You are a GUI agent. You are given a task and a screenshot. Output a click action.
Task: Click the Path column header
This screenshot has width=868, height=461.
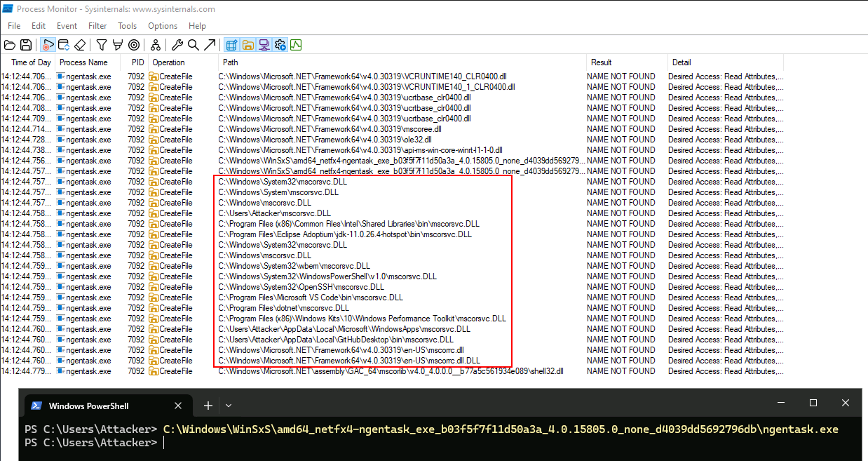pos(402,62)
